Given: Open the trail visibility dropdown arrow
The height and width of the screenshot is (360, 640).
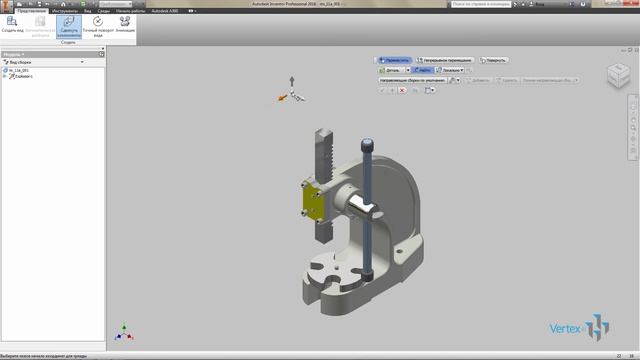Looking at the screenshot, I should click(458, 80).
